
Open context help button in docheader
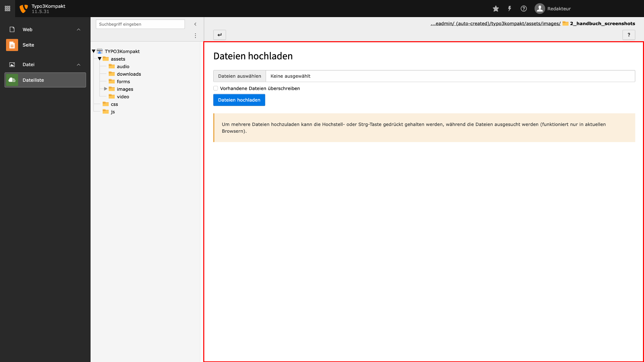tap(629, 35)
